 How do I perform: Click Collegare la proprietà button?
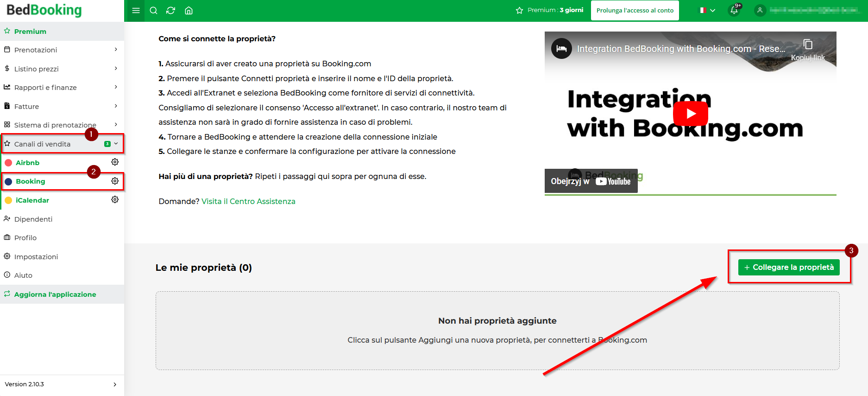point(789,267)
